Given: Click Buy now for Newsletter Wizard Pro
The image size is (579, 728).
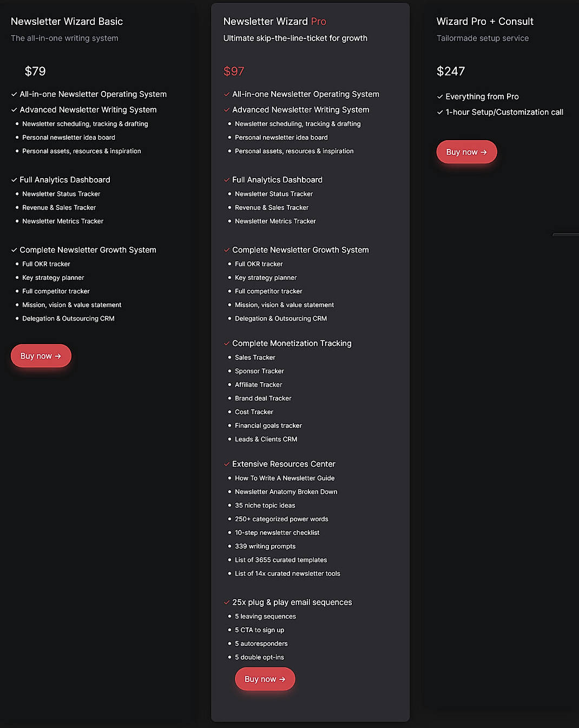Looking at the screenshot, I should point(265,679).
